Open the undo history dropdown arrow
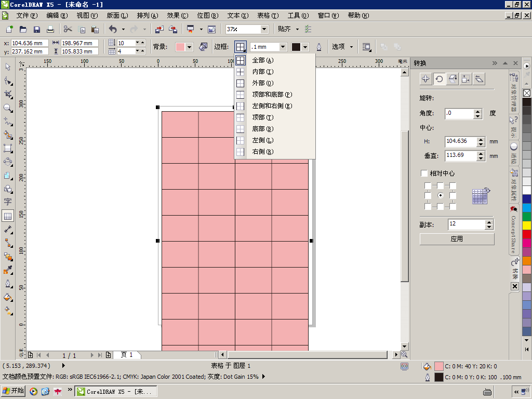The width and height of the screenshot is (532, 399). pyautogui.click(x=123, y=30)
